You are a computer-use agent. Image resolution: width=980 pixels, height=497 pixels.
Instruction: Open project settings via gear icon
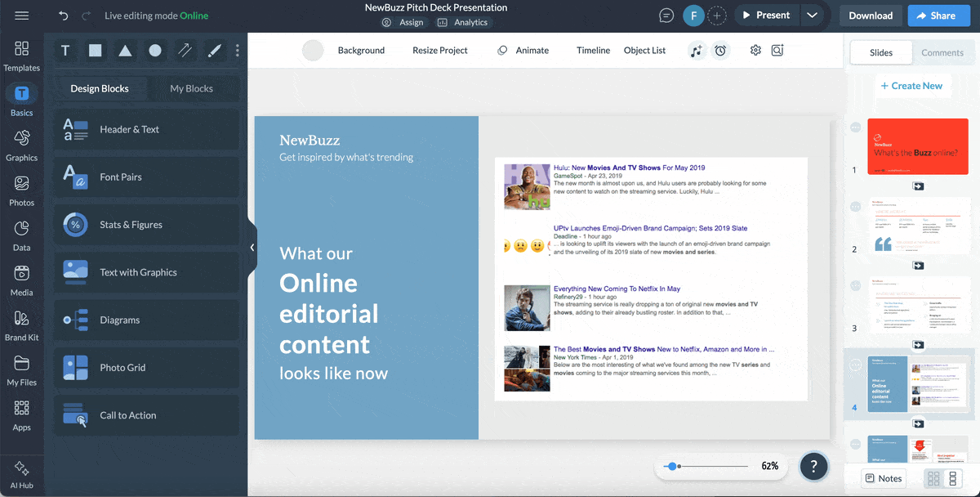tap(755, 50)
